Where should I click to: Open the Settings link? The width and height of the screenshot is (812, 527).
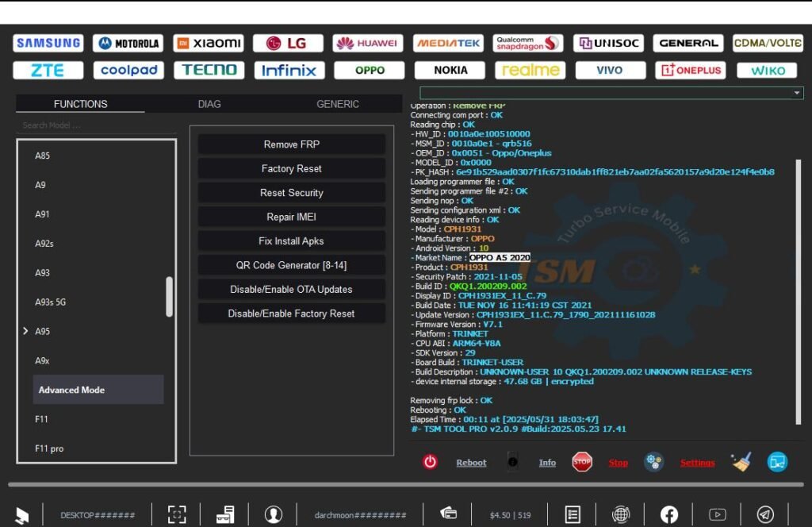(698, 463)
